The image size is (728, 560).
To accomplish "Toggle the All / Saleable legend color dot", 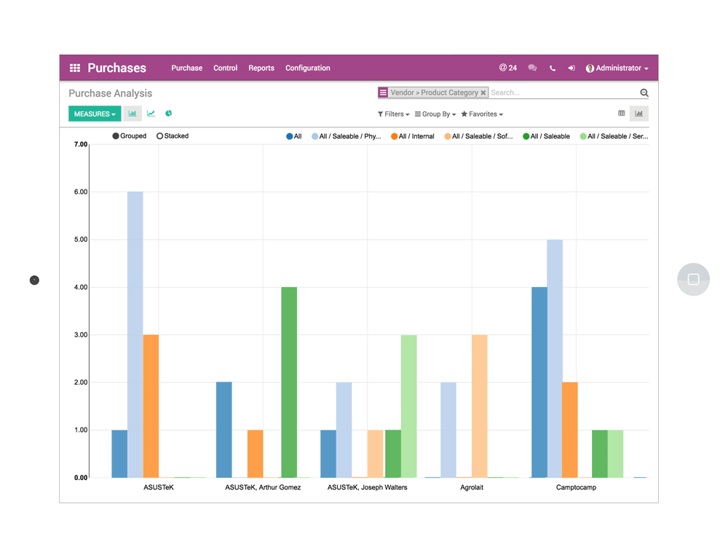I will tap(526, 135).
